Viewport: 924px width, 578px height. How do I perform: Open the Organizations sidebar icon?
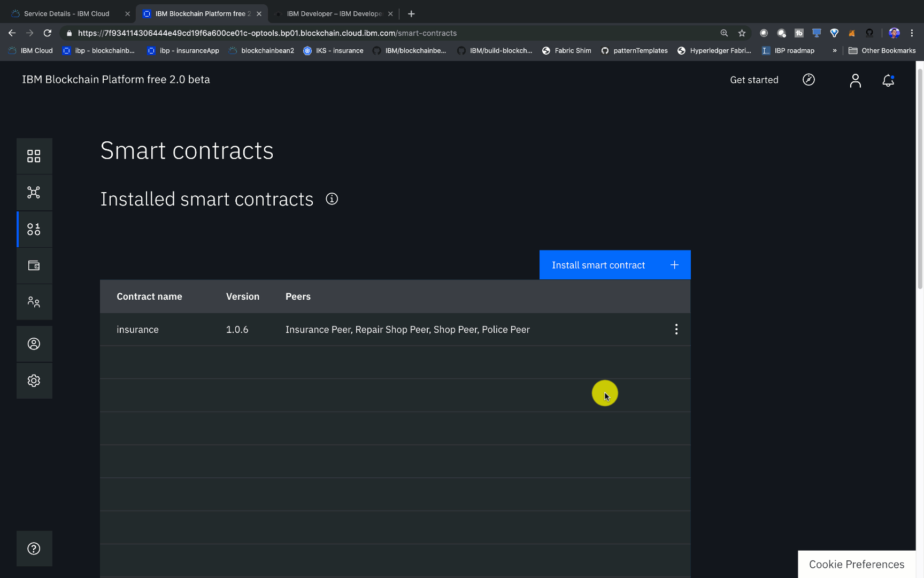[34, 302]
